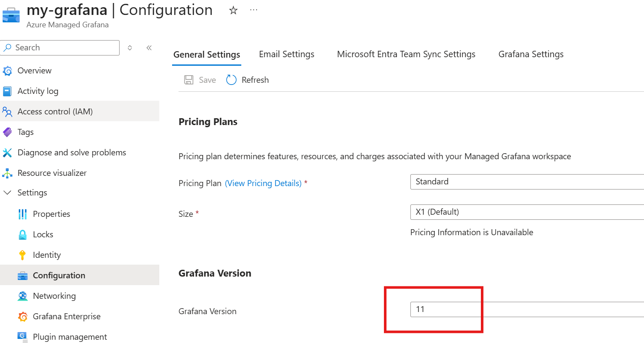Open the View Pricing Details link

pyautogui.click(x=263, y=184)
